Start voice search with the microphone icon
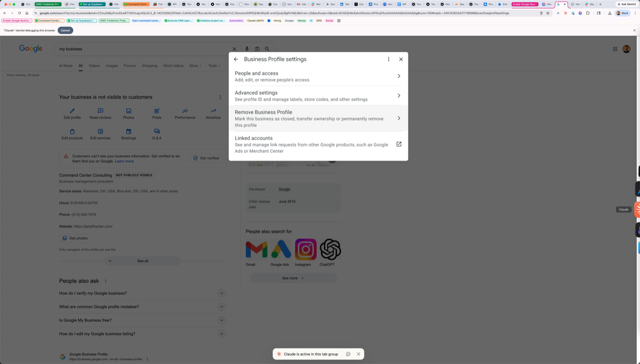This screenshot has height=364, width=640. 246,48
